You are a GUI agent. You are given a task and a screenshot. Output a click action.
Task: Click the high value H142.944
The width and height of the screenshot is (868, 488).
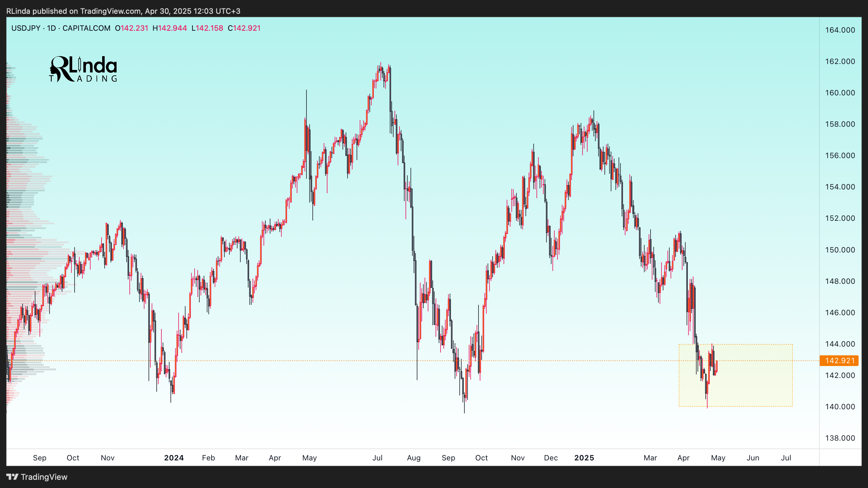tap(170, 28)
